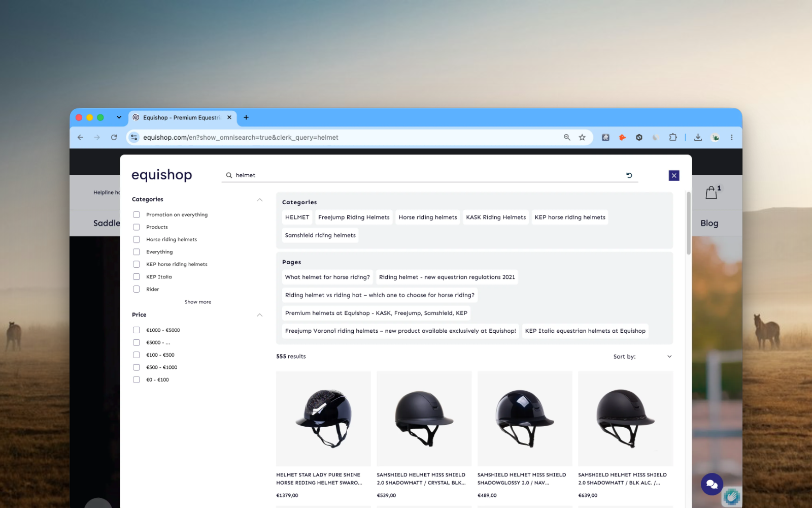Click the site information icon in address bar
This screenshot has height=508, width=812.
click(x=134, y=137)
